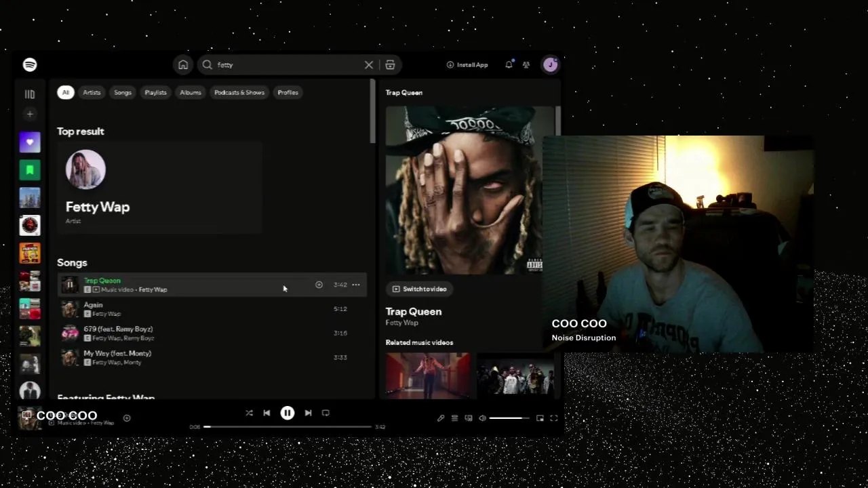Viewport: 868px width, 488px height.
Task: Open the Friend Activity icon
Action: pos(526,65)
